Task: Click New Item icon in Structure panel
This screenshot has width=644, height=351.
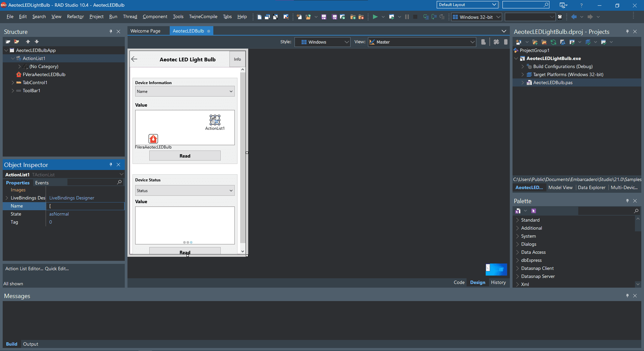Action: [x=8, y=42]
